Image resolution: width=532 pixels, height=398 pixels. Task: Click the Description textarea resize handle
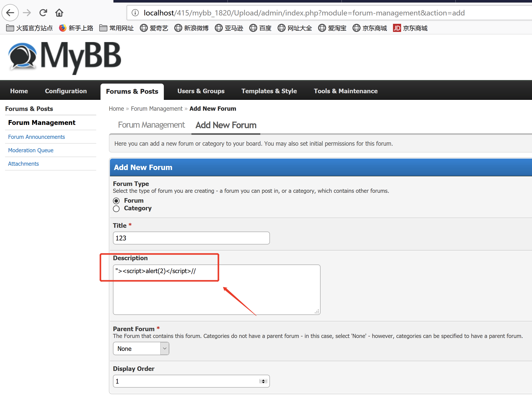click(317, 312)
